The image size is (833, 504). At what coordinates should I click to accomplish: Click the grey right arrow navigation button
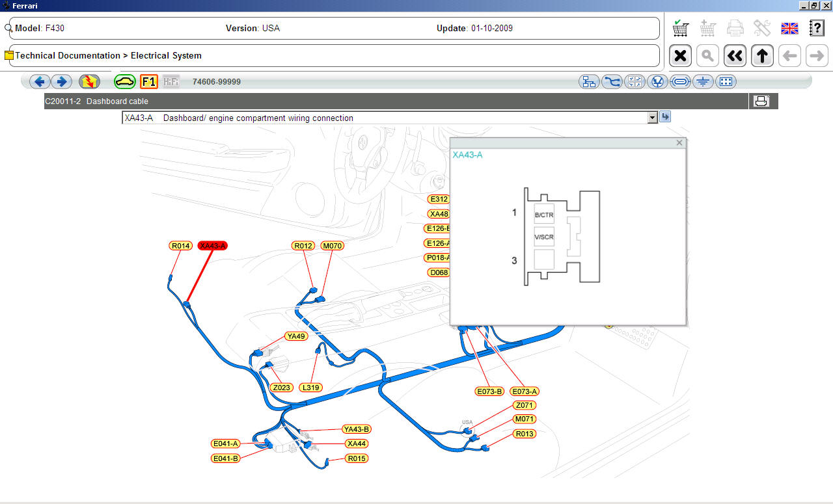coord(817,56)
